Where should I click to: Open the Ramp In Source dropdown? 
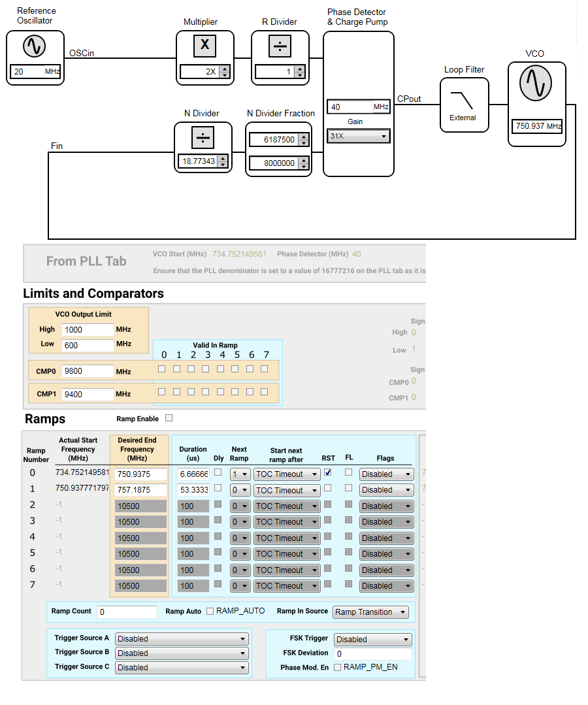click(370, 612)
